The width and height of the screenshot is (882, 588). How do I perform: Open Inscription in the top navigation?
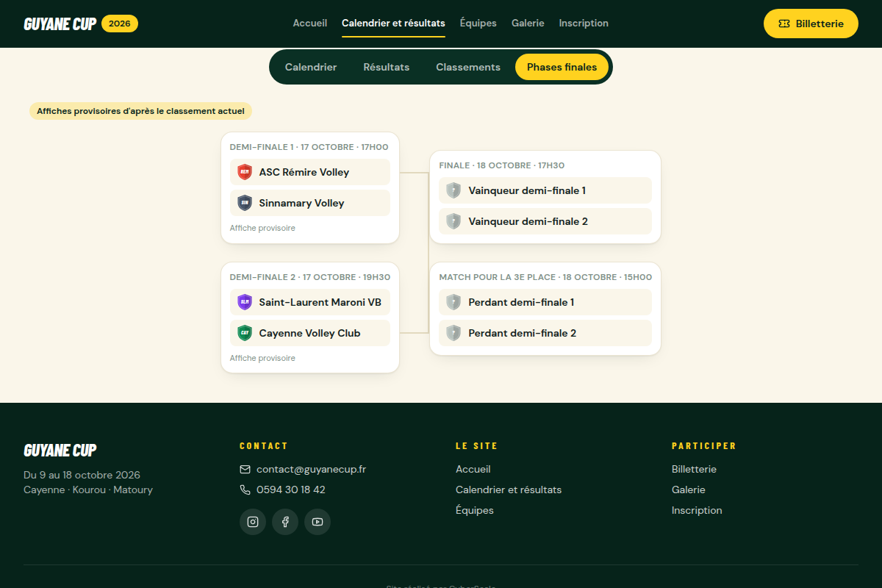(584, 24)
